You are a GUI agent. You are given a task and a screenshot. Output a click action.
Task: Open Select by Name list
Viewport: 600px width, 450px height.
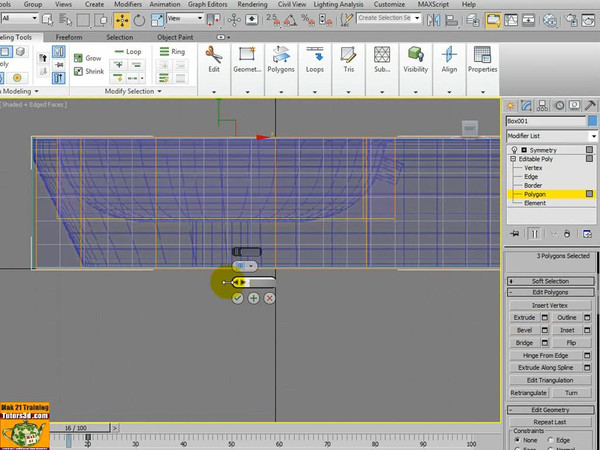click(x=66, y=20)
